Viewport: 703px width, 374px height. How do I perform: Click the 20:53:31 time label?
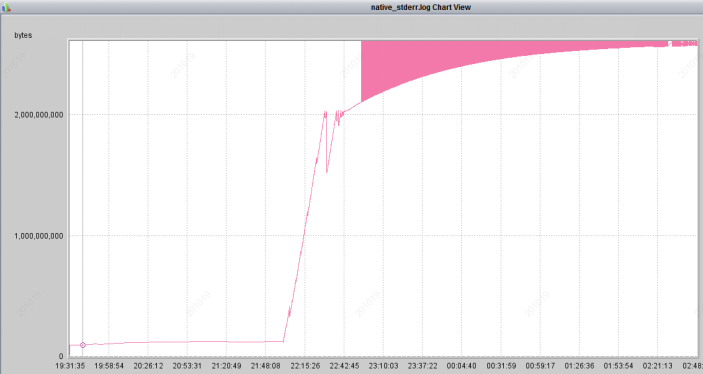click(x=187, y=366)
